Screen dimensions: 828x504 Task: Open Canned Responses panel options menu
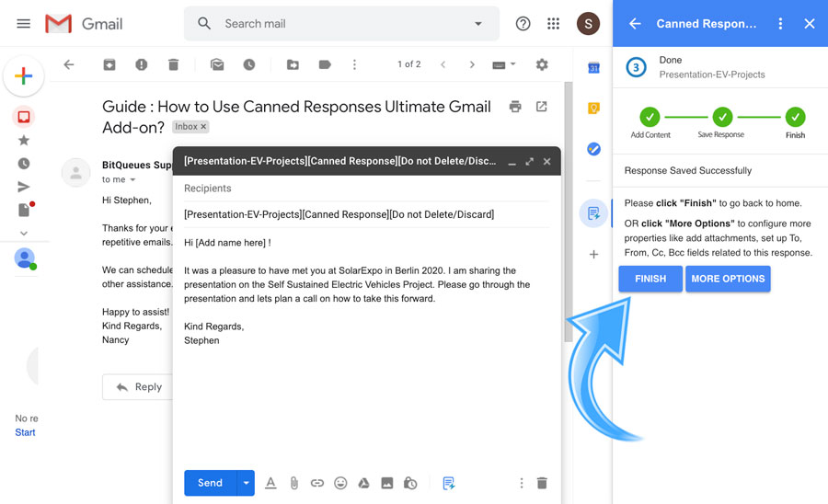click(780, 24)
